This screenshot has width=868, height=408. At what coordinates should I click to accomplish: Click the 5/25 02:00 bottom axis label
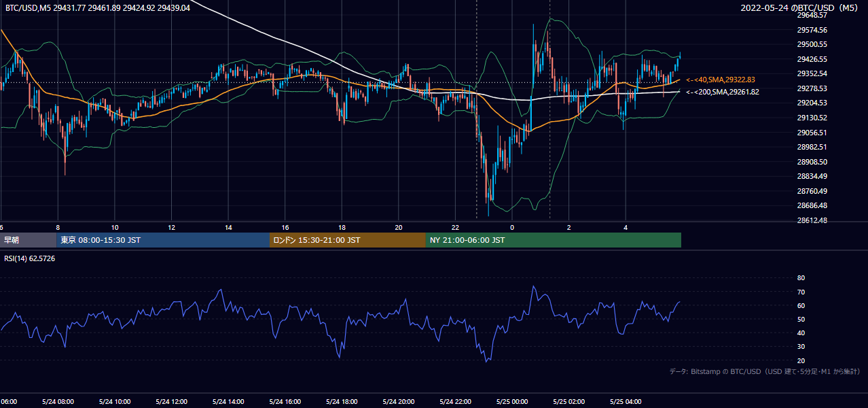[x=569, y=401]
